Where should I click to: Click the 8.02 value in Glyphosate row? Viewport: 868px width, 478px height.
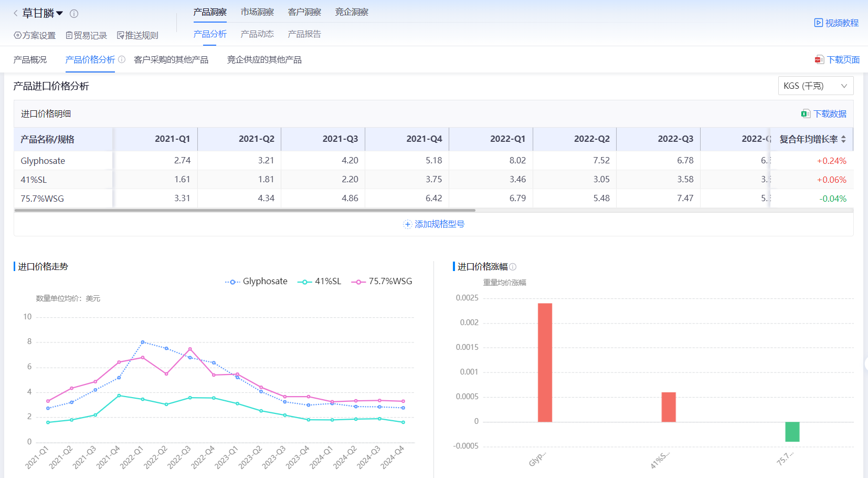tap(517, 160)
